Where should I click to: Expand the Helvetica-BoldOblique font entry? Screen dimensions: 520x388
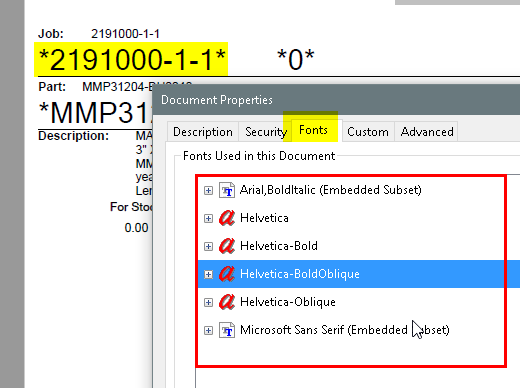(x=208, y=274)
